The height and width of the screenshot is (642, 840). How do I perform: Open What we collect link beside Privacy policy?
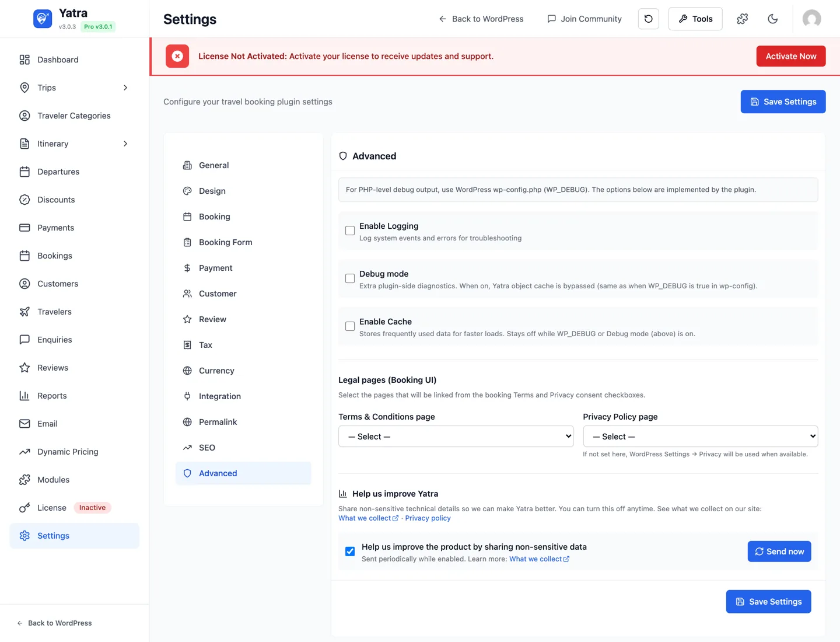click(x=368, y=518)
